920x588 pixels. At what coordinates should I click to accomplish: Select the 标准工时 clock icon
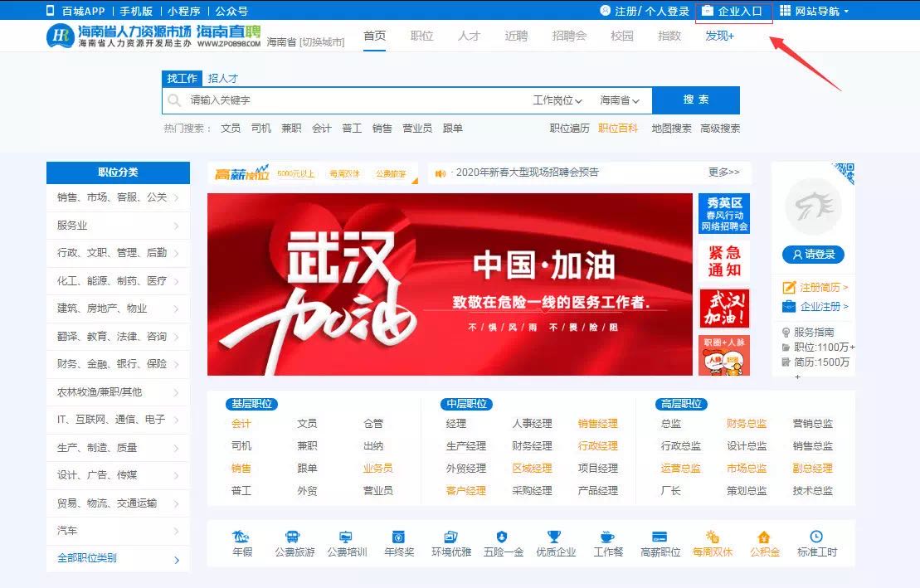pyautogui.click(x=816, y=537)
